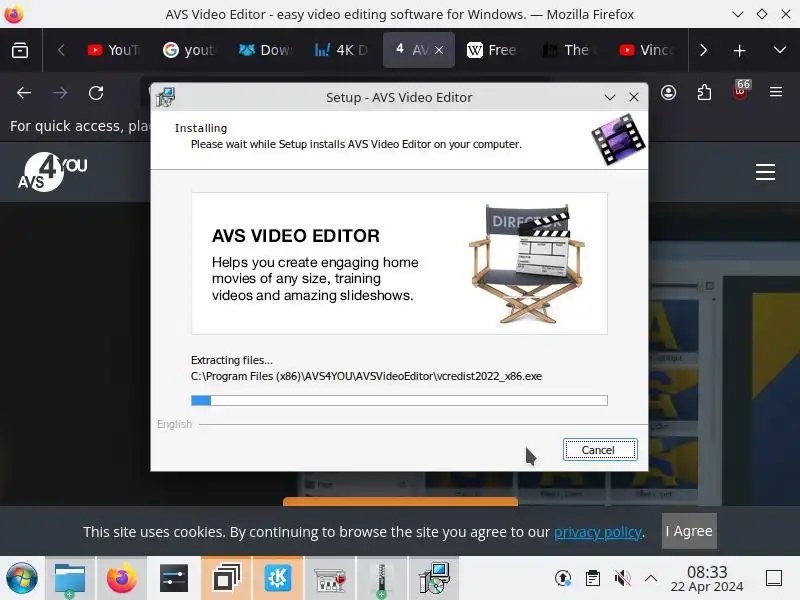Open the clipboard tray icon
Viewport: 800px width, 600px height.
click(x=592, y=578)
